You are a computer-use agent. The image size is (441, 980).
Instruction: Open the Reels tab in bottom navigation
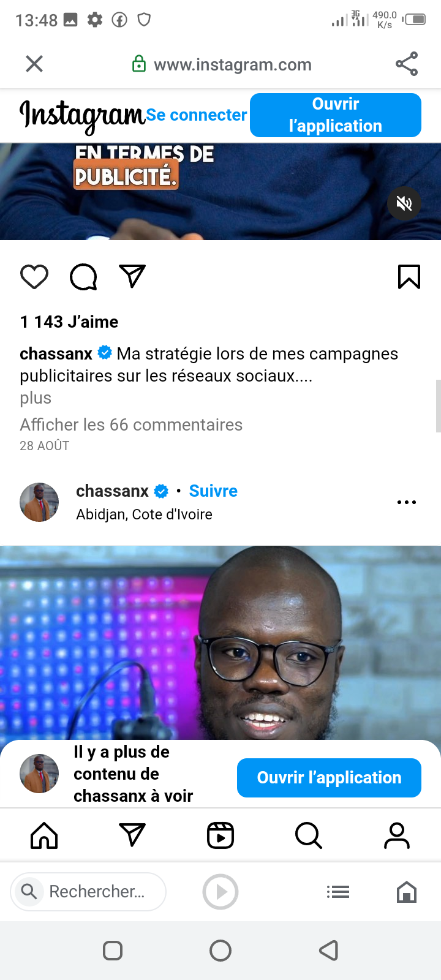pyautogui.click(x=221, y=835)
